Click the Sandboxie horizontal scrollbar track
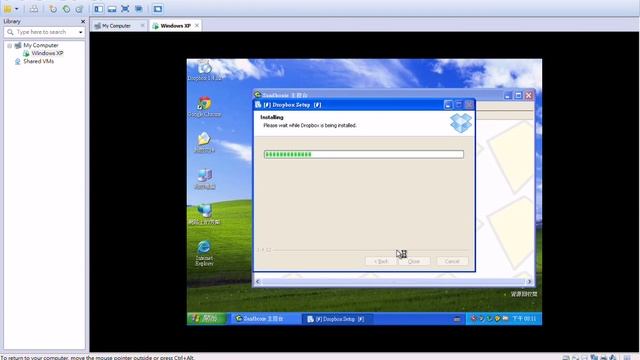 pos(393,281)
